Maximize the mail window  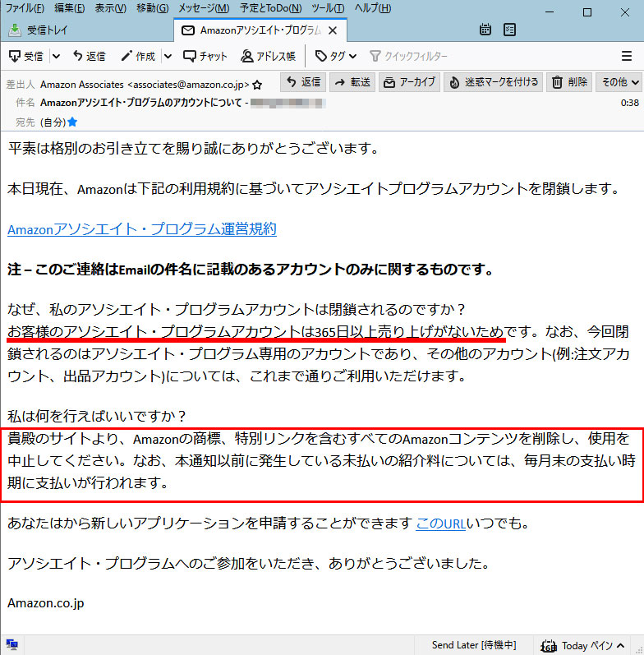587,12
